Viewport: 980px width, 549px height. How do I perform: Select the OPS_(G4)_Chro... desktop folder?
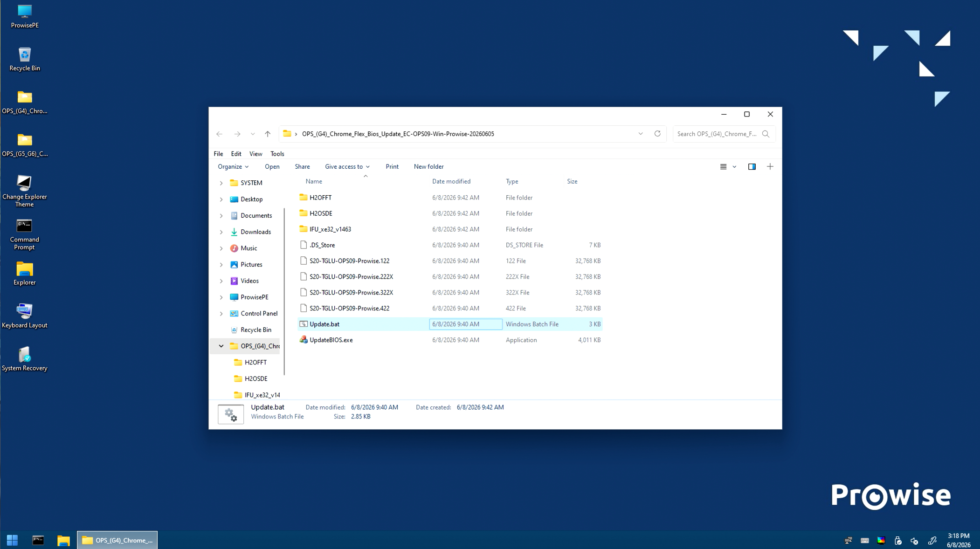(24, 102)
